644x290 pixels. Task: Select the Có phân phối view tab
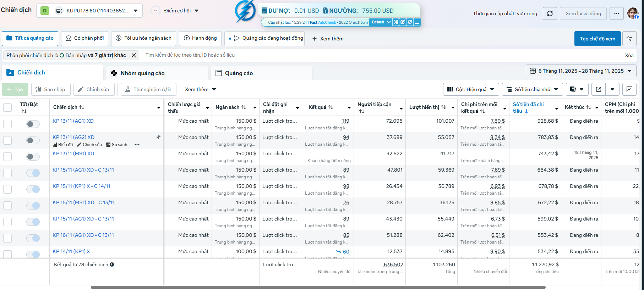point(85,38)
